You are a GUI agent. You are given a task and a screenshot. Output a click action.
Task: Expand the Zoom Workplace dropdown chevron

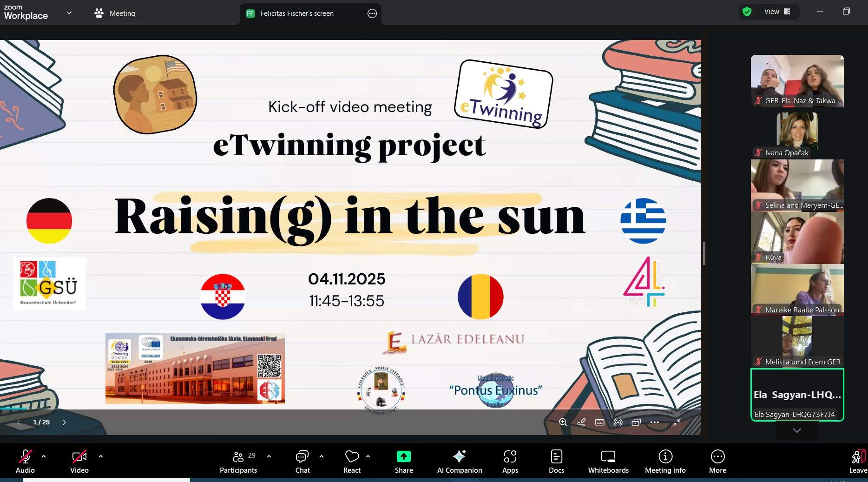(69, 13)
